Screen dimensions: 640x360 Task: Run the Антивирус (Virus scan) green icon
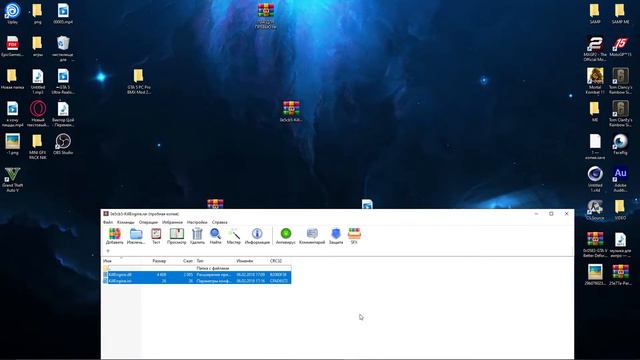pos(286,236)
